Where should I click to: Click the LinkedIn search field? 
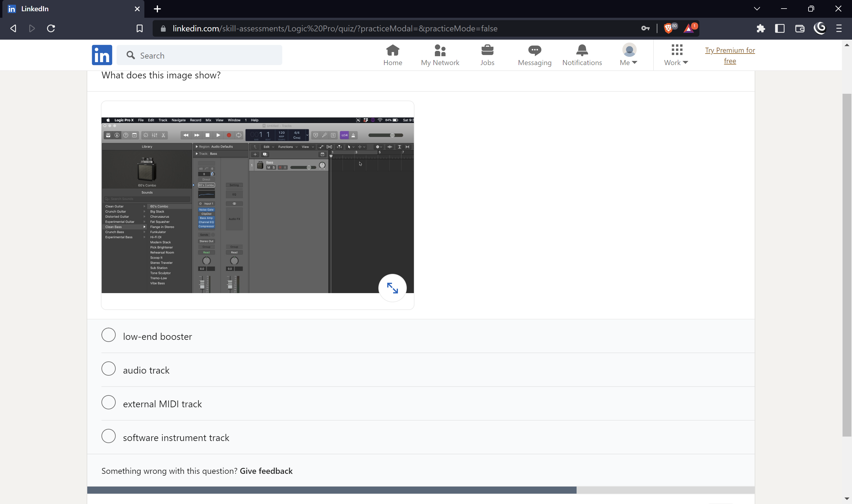point(200,55)
